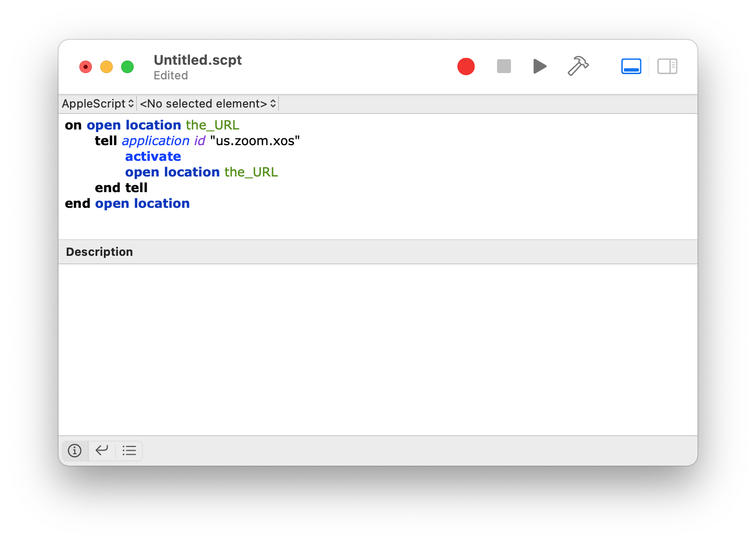The width and height of the screenshot is (756, 543).
Task: Stop the script execution
Action: point(503,66)
